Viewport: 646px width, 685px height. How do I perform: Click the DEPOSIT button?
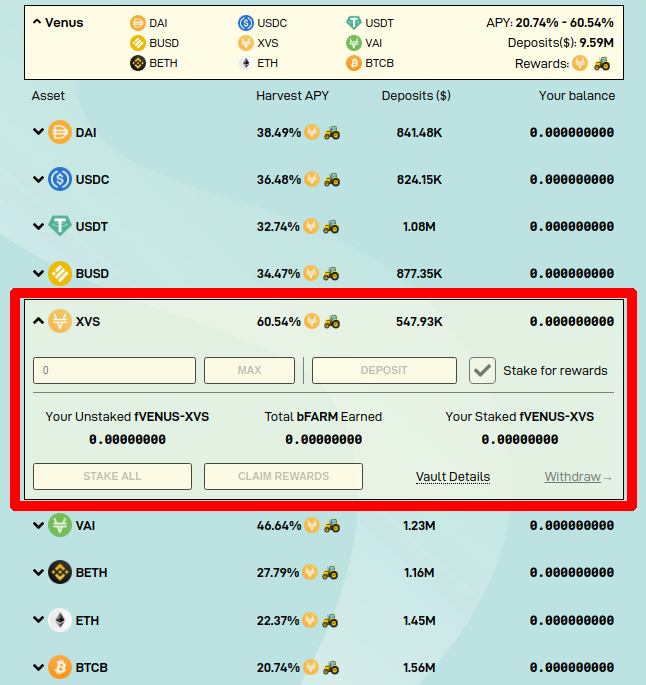[384, 370]
